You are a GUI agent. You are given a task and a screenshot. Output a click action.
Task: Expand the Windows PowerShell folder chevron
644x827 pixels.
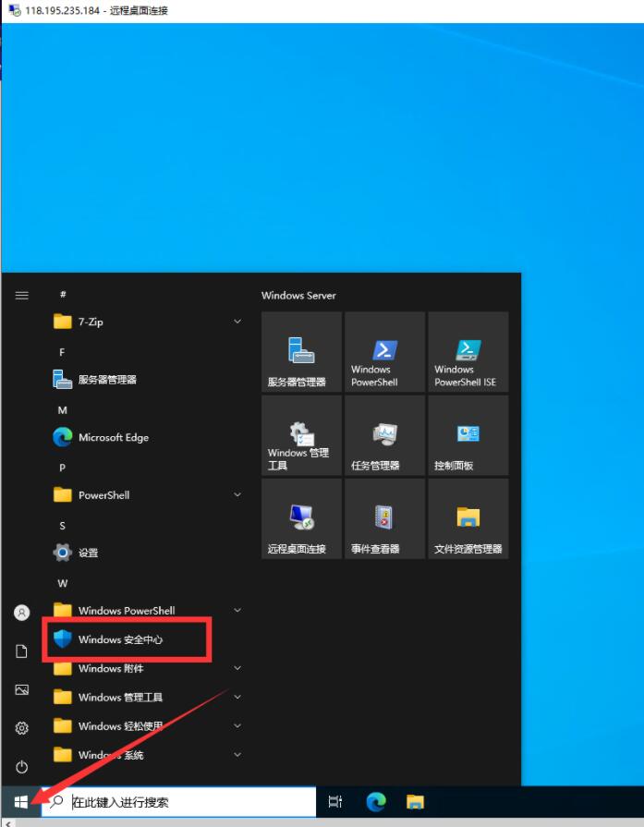coord(237,610)
